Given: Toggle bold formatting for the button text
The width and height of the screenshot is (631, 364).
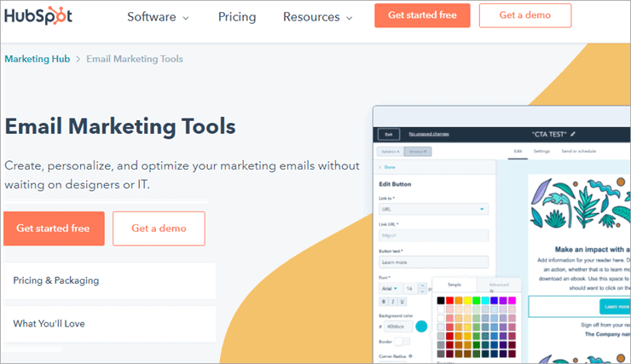Looking at the screenshot, I should pyautogui.click(x=383, y=301).
